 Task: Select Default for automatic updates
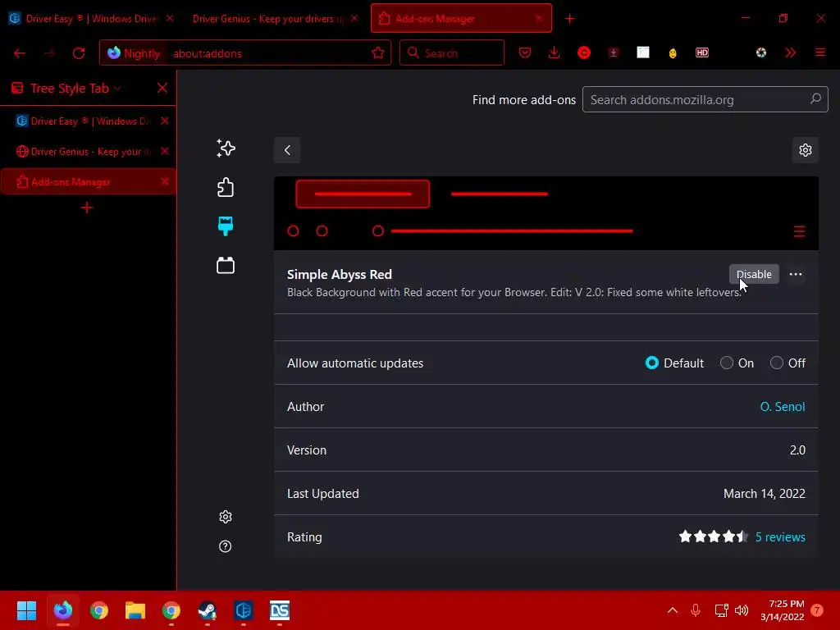[652, 363]
